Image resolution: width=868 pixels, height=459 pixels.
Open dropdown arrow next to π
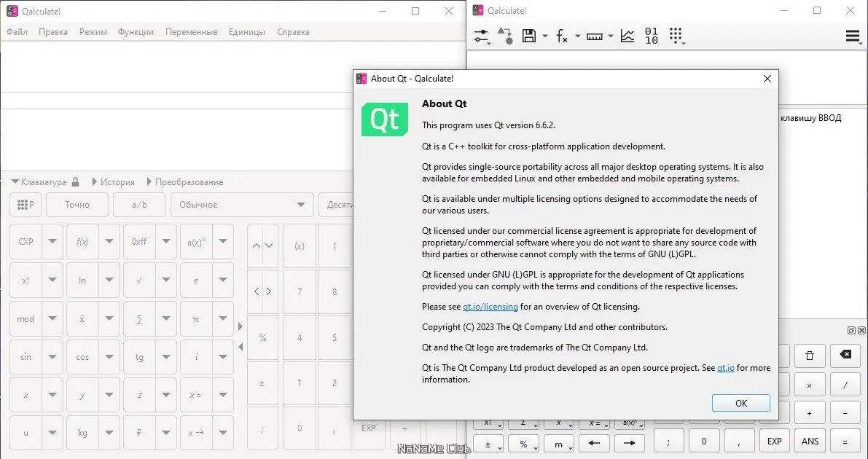[x=222, y=319]
